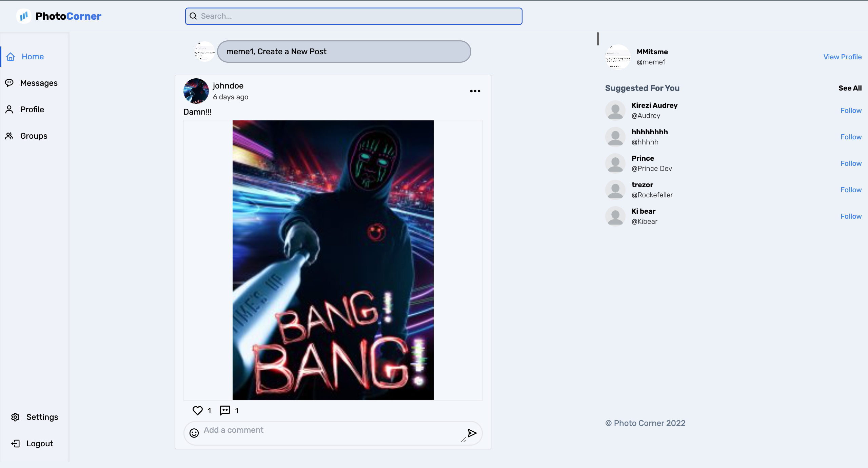Follow user hhhhhhhh
The width and height of the screenshot is (868, 468).
851,137
